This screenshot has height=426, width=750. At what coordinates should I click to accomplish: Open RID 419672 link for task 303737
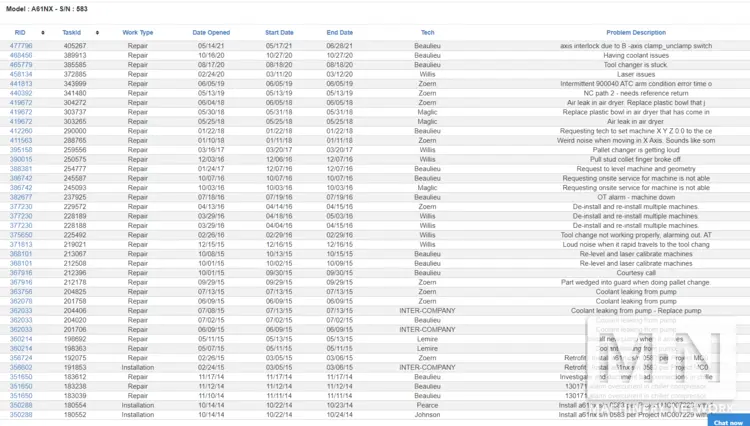21,112
